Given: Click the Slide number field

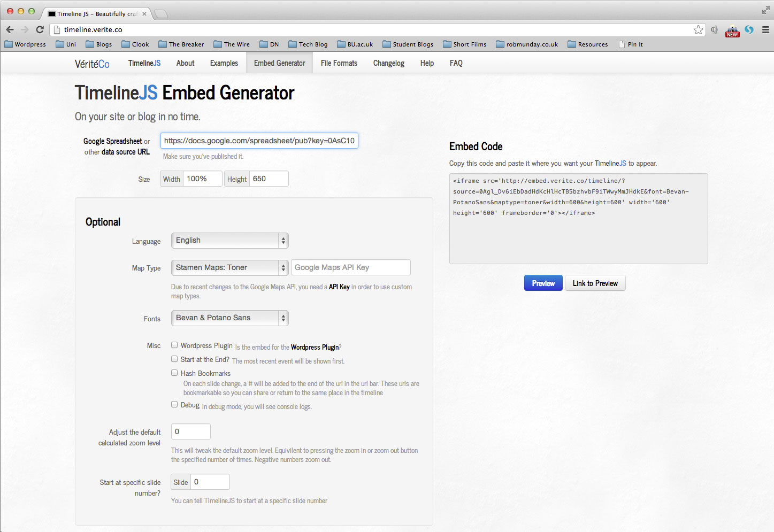Looking at the screenshot, I should coord(210,482).
